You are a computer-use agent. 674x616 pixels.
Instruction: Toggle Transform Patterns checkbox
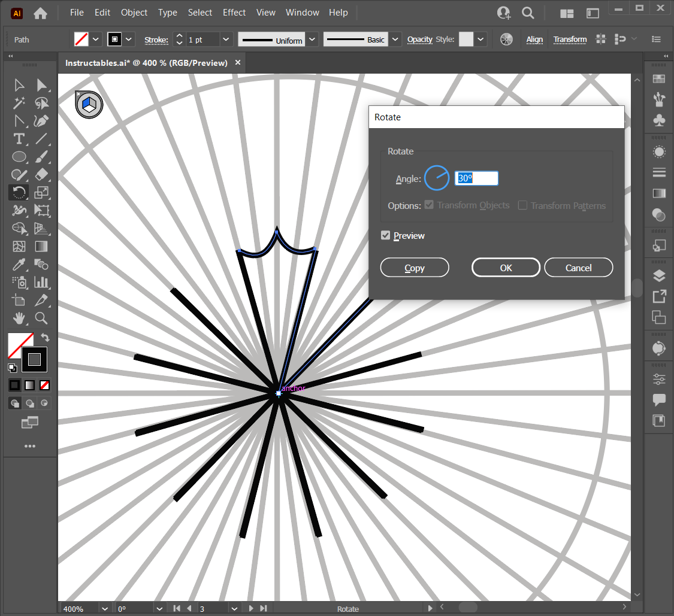(x=522, y=205)
